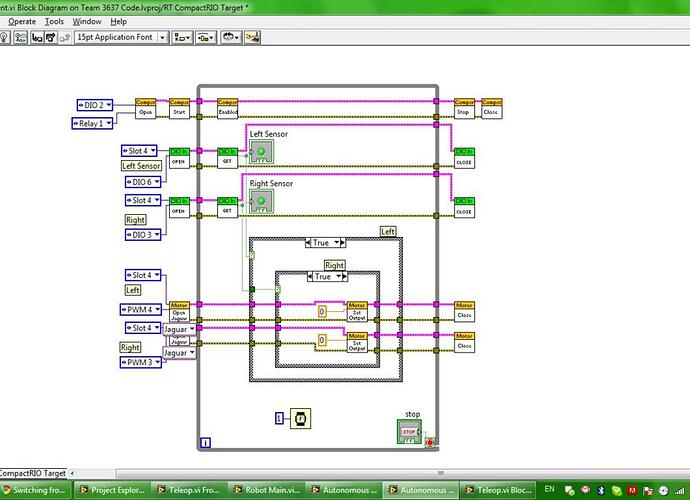The width and height of the screenshot is (690, 500).
Task: Select the lower Motor Close node
Action: (464, 342)
